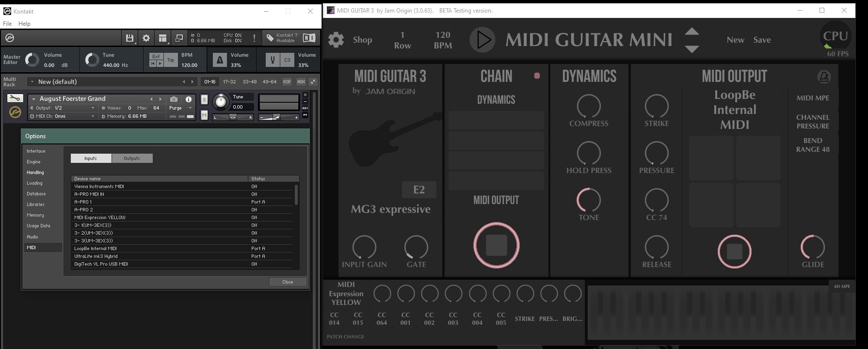The width and height of the screenshot is (868, 349).
Task: Click Shop in MIDI Guitar toolbar
Action: 362,40
